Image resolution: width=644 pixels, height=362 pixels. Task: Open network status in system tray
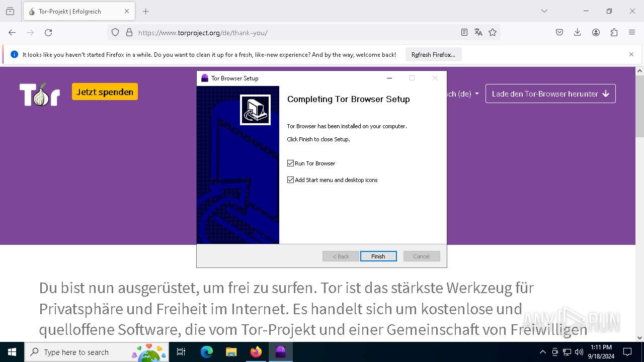tap(567, 352)
